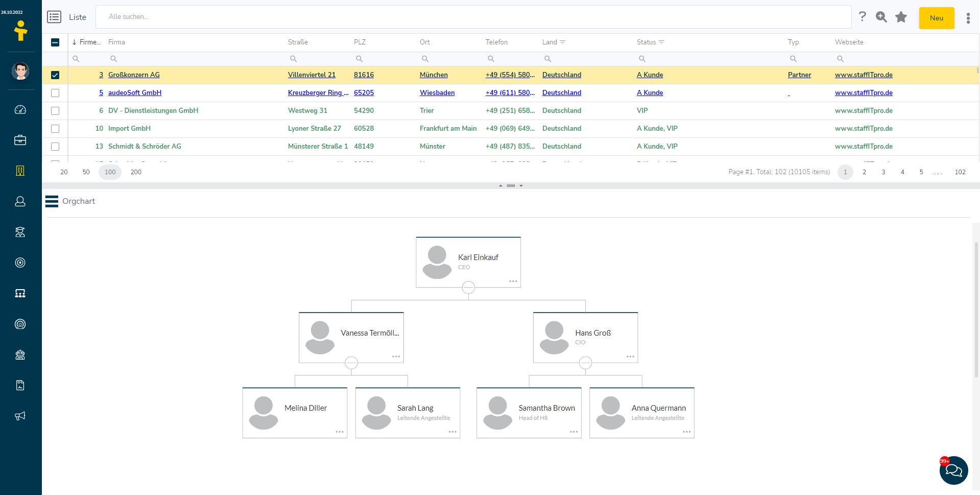Viewport: 980px width, 495px height.
Task: Click the favorites star icon
Action: coord(901,17)
